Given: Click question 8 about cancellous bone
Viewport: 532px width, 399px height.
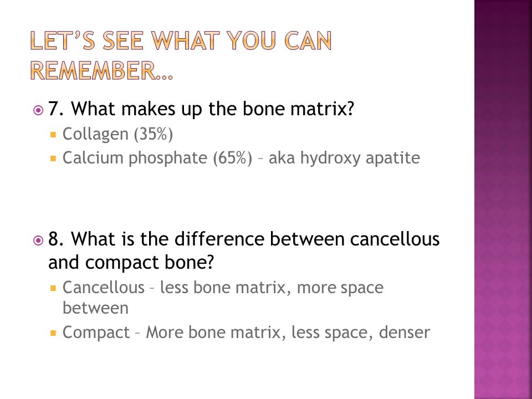Looking at the screenshot, I should click(x=244, y=239).
